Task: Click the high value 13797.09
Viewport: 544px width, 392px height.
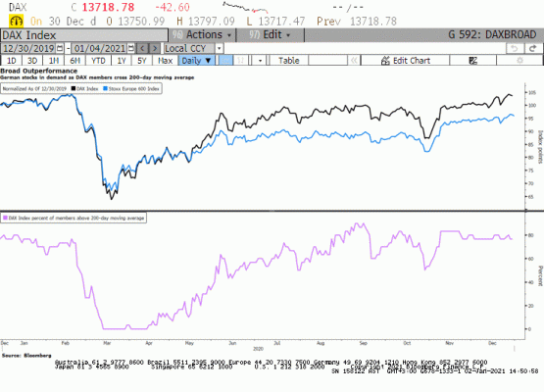Action: (212, 22)
